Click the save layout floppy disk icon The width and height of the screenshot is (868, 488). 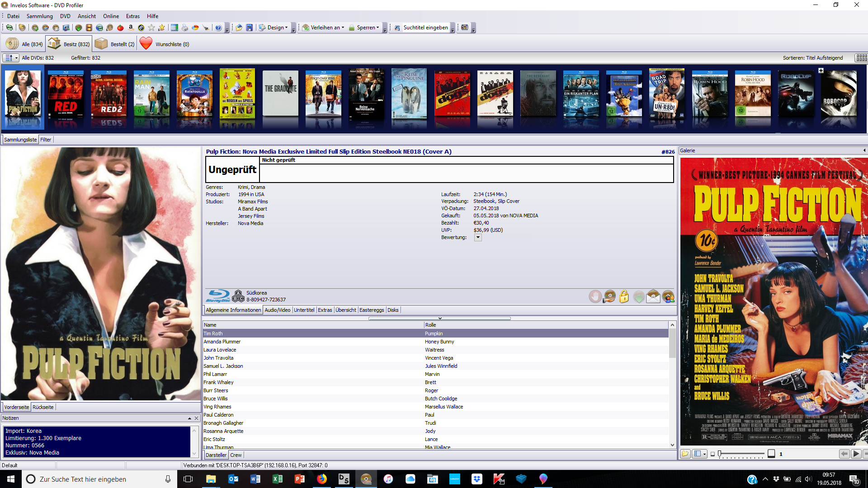coord(249,28)
